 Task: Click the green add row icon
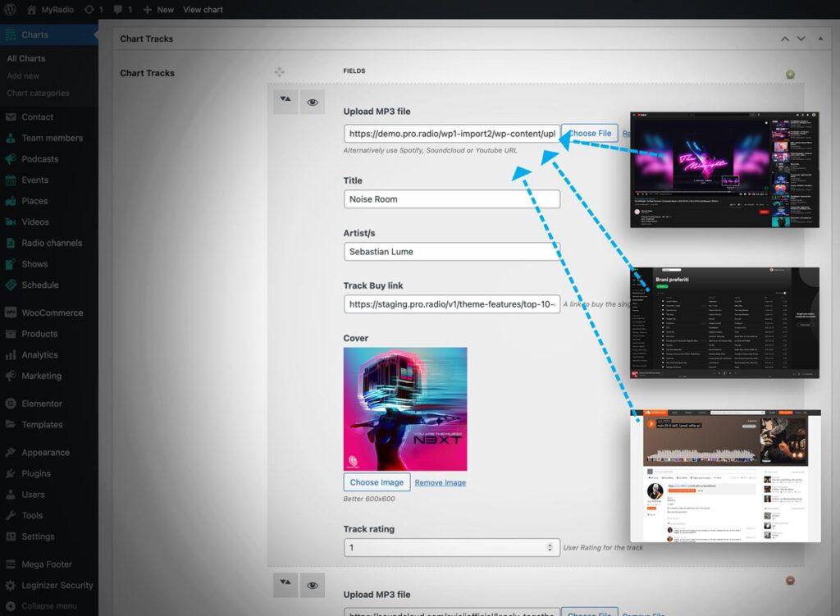click(790, 75)
